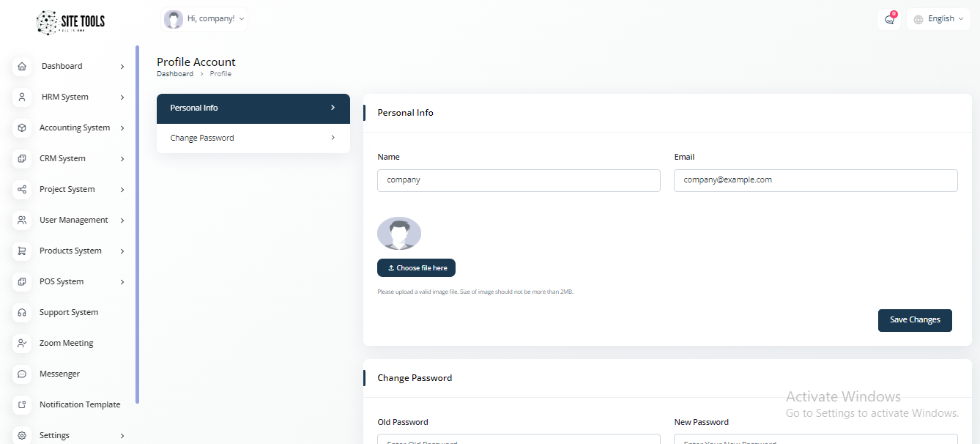Switch to the Change Password tab
This screenshot has width=980, height=444.
pyautogui.click(x=253, y=138)
